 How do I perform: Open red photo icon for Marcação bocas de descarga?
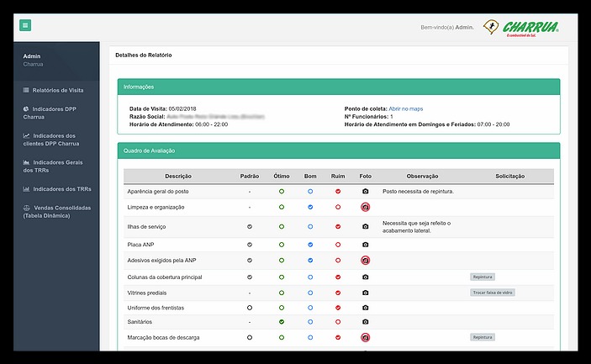click(365, 337)
